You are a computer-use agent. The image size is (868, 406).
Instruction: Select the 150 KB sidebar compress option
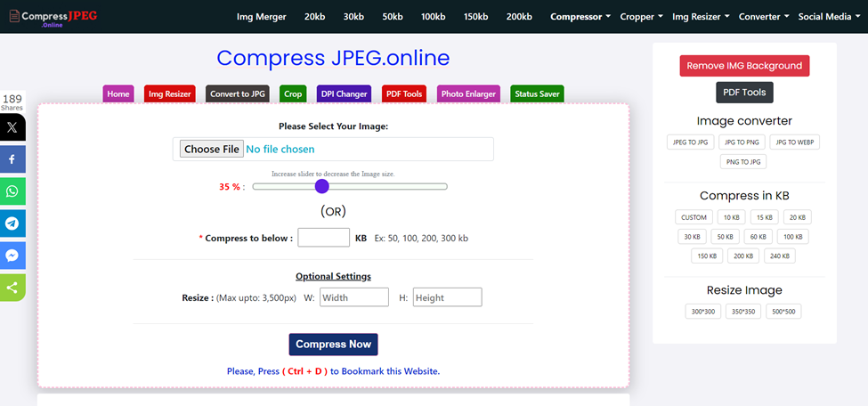(707, 256)
